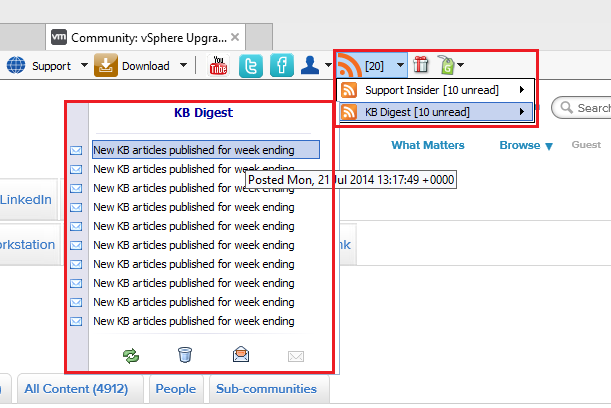Screen dimensions: 611x408
Task: Close the Community vSphere tab
Action: tap(235, 37)
